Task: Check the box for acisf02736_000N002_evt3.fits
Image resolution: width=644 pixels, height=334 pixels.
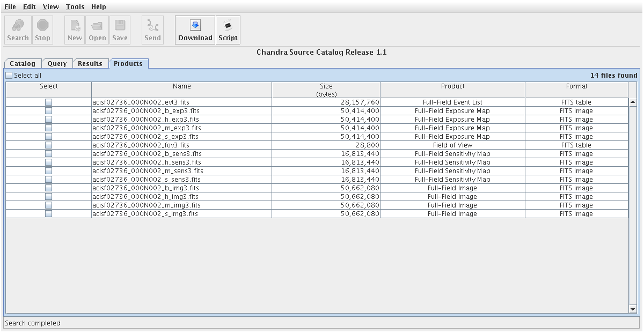Action: [49, 102]
